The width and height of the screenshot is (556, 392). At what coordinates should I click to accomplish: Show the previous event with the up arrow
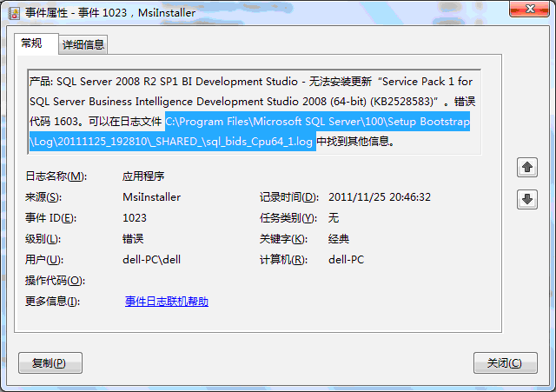(527, 167)
